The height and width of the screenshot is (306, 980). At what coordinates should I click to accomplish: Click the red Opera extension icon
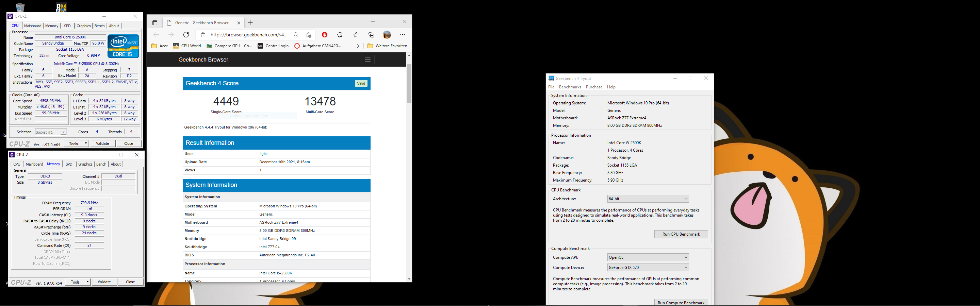pos(325,35)
